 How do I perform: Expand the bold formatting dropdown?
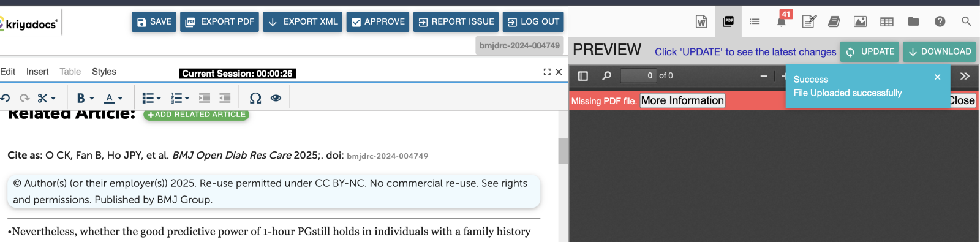(92, 99)
